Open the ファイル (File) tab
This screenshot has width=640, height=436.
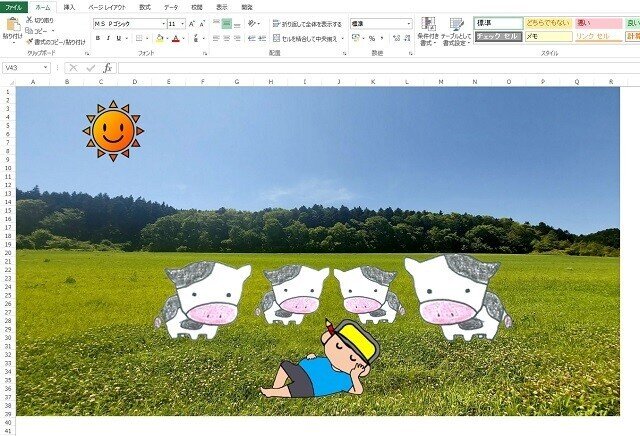[x=13, y=7]
